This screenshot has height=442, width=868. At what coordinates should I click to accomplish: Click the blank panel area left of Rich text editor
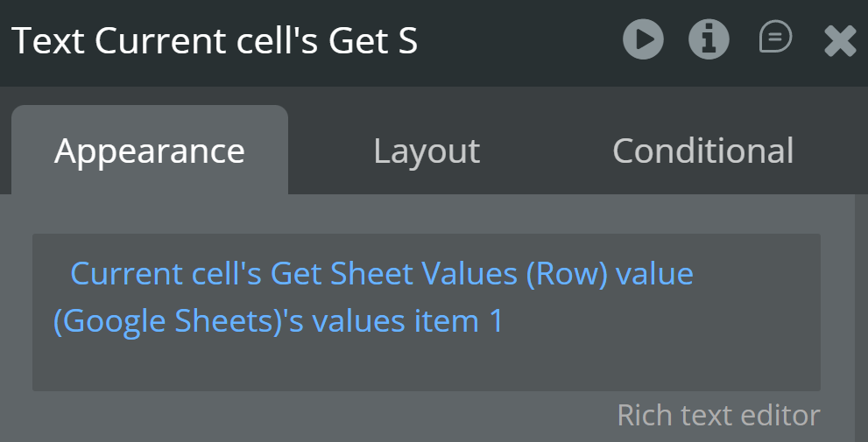coord(307,416)
